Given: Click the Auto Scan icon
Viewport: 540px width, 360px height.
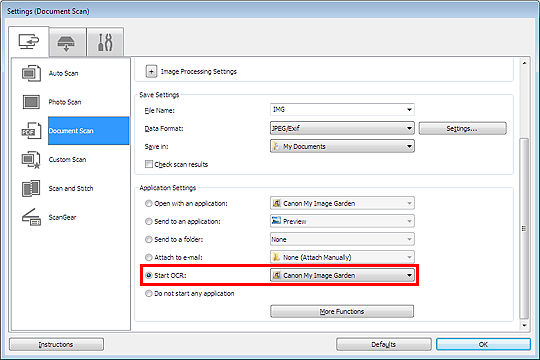Looking at the screenshot, I should tap(31, 73).
